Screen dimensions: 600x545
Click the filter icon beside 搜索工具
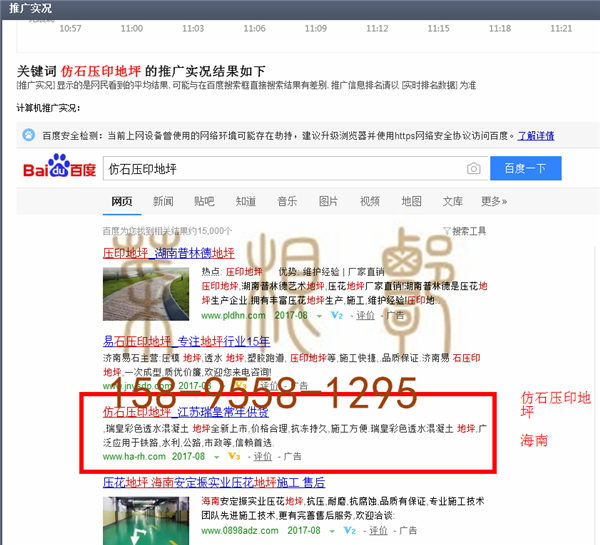(447, 231)
